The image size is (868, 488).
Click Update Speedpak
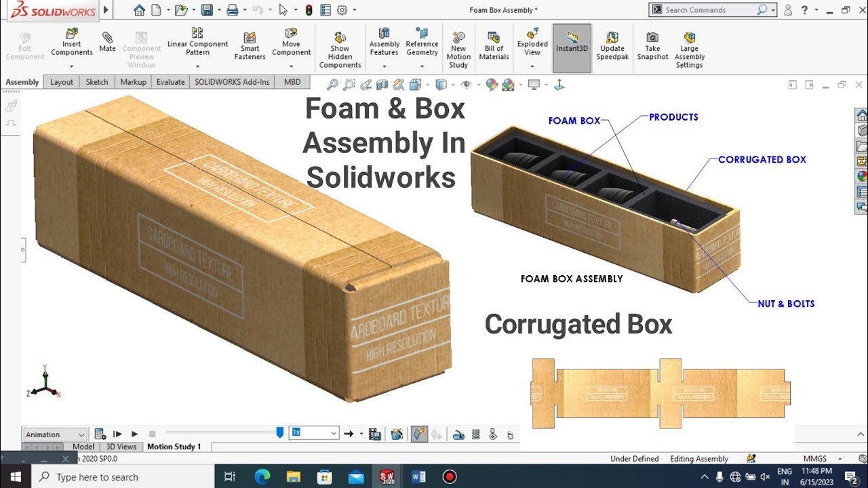point(612,46)
